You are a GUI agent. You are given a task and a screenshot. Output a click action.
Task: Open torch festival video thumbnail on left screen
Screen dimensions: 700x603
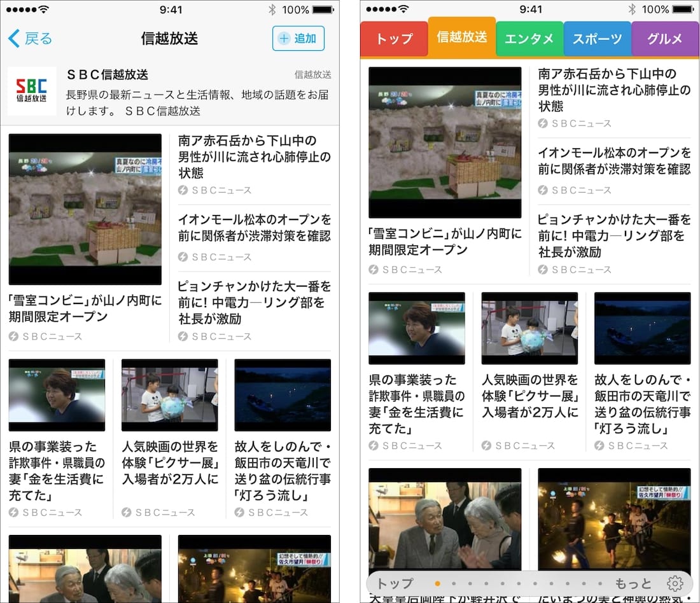click(255, 569)
